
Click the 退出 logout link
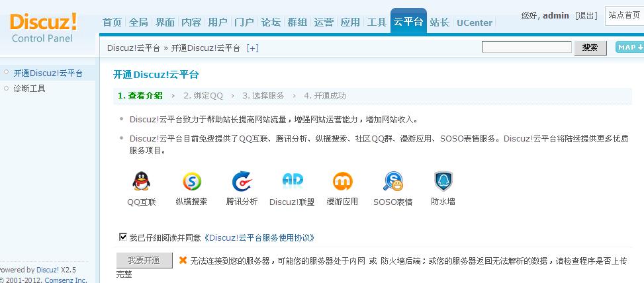pyautogui.click(x=586, y=16)
